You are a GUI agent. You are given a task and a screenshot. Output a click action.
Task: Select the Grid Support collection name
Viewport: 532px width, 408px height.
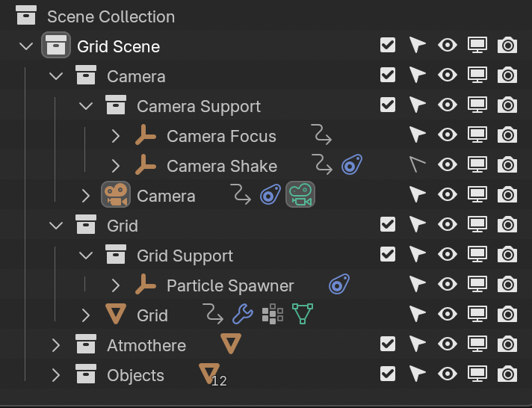pyautogui.click(x=185, y=256)
